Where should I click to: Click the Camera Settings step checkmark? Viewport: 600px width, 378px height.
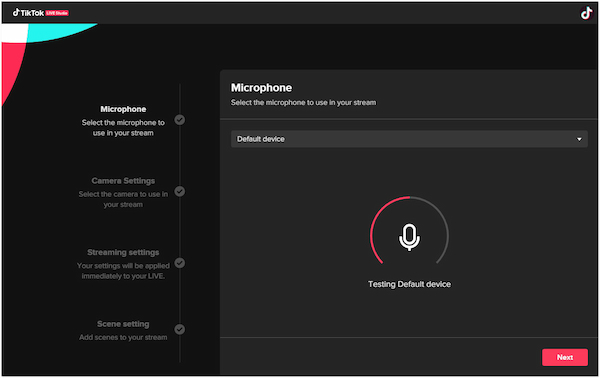pyautogui.click(x=180, y=191)
